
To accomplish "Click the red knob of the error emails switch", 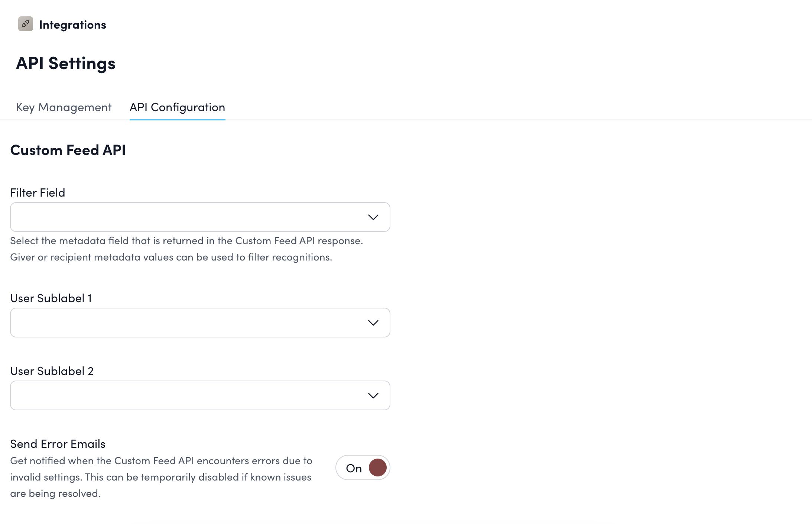I will pyautogui.click(x=377, y=468).
